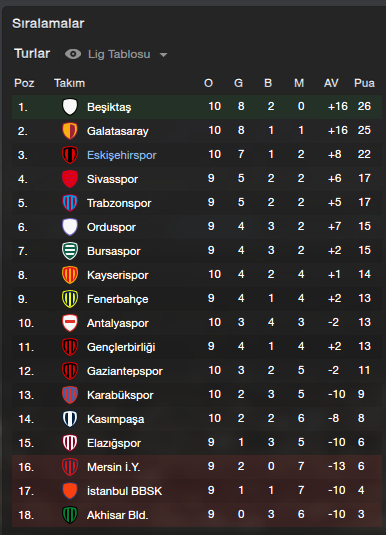This screenshot has width=386, height=535.
Task: Open the Antalyaspor red-white badge
Action: tap(70, 323)
